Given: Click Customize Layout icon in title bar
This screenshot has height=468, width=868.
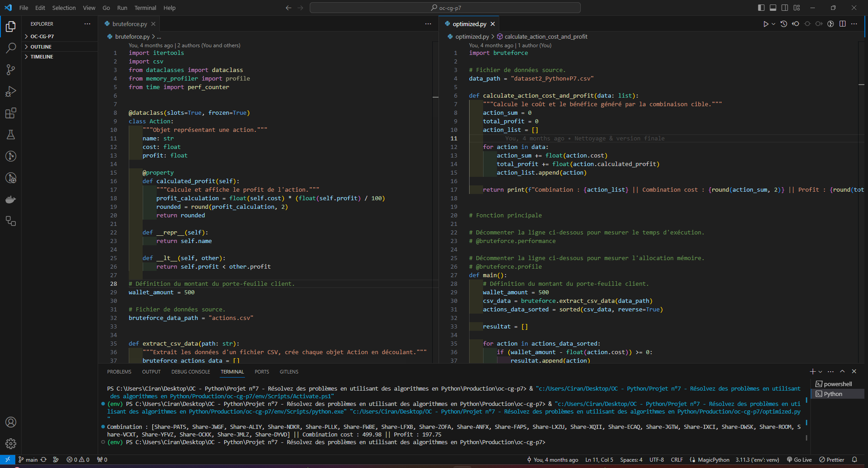Looking at the screenshot, I should (797, 8).
